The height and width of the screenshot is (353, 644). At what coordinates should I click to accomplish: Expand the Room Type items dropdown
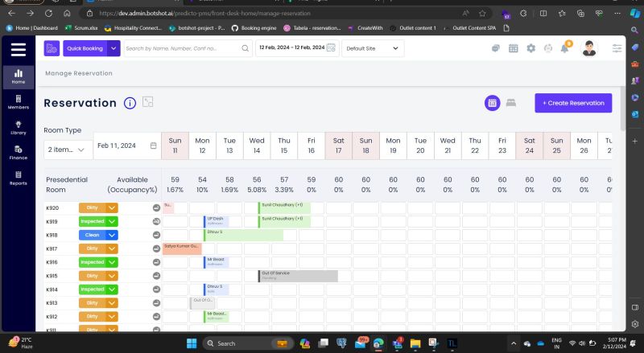coord(67,150)
